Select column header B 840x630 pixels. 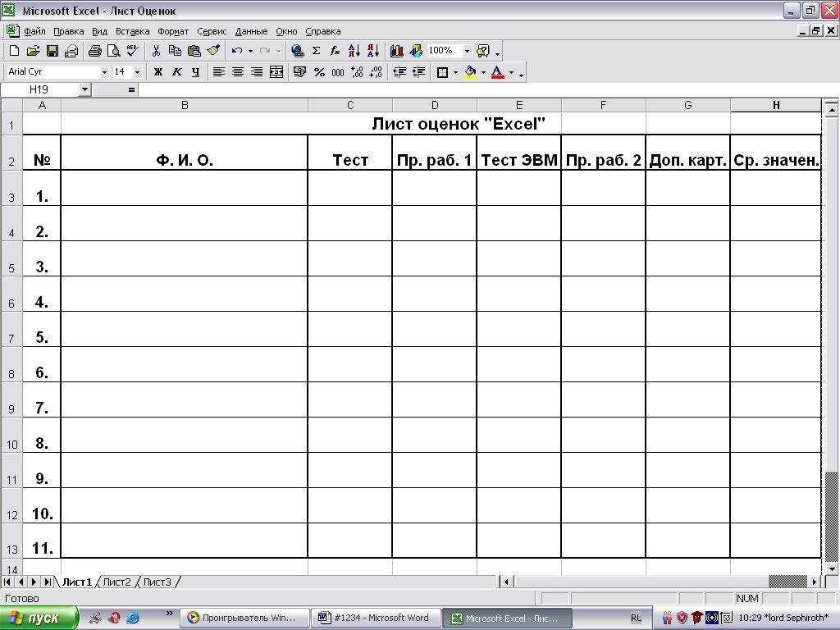pos(185,106)
